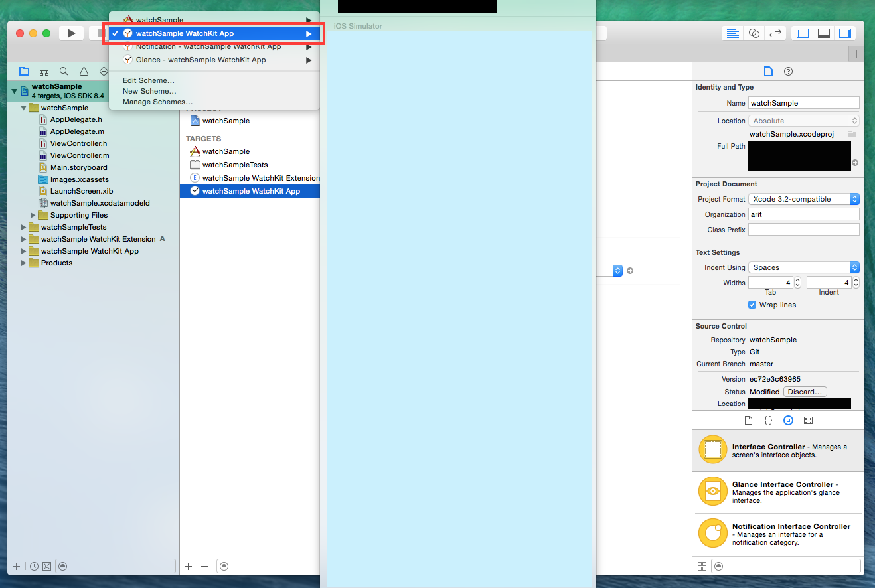
Task: Expand watchSample WatchKit App group
Action: click(x=24, y=251)
